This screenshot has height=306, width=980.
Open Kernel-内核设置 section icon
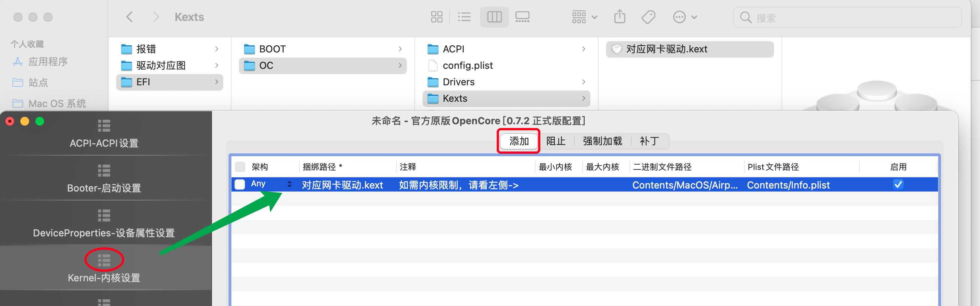click(x=104, y=260)
